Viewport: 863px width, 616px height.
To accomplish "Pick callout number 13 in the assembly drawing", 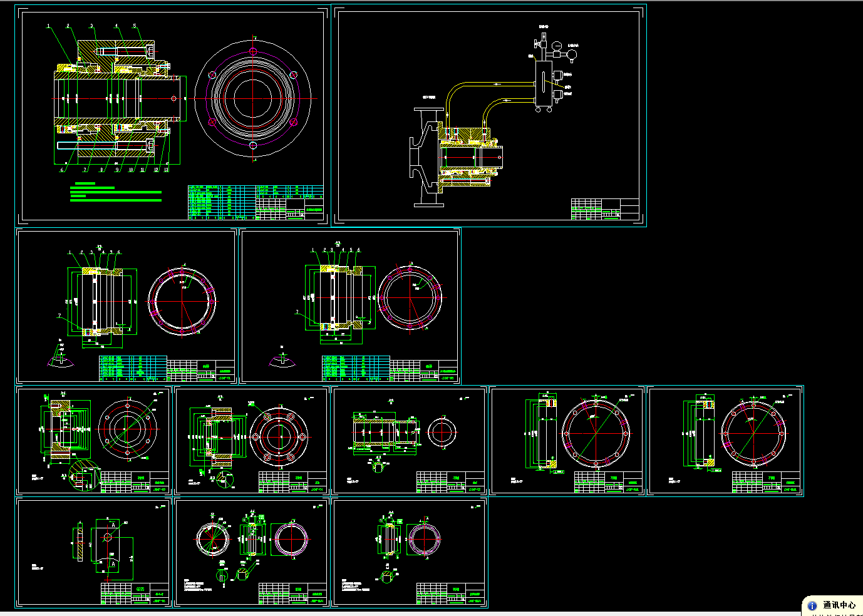I will click(166, 170).
